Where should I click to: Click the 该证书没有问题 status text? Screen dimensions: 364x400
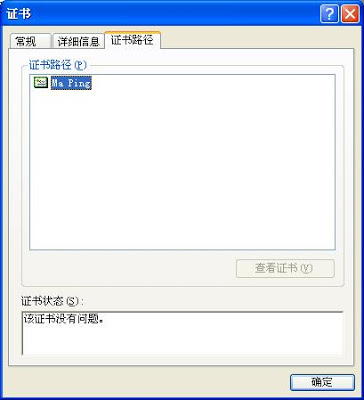[x=64, y=319]
